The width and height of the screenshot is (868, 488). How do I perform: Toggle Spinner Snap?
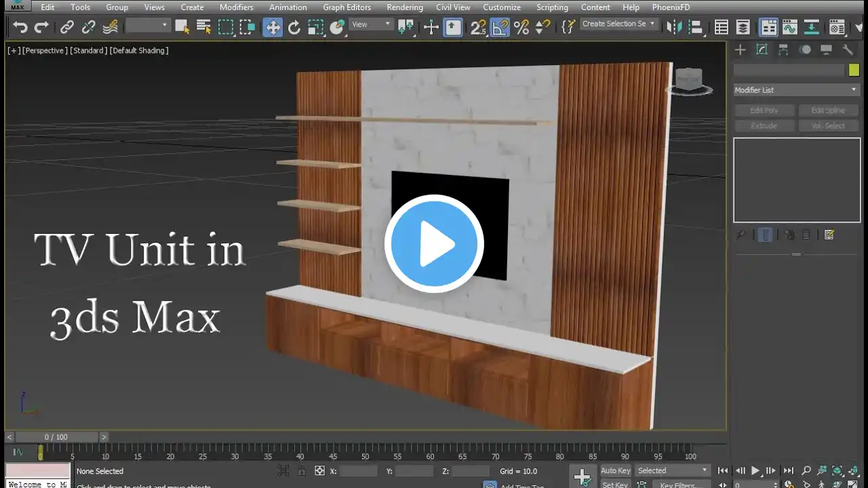[542, 27]
